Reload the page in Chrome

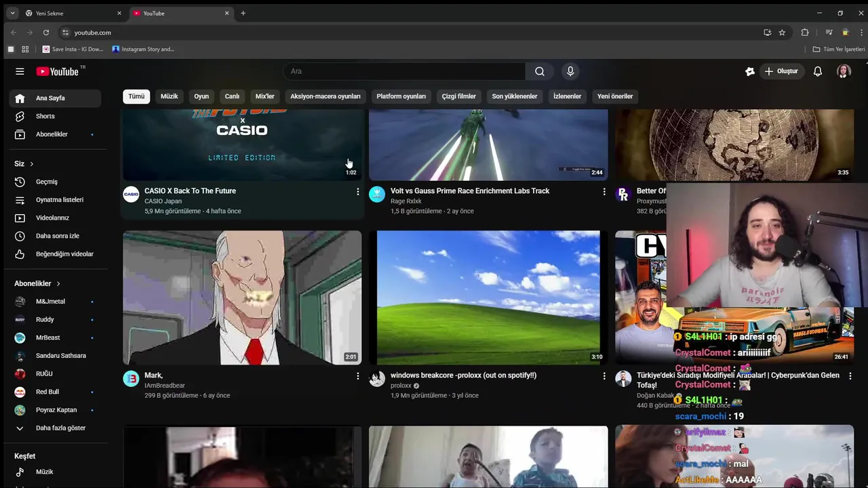click(x=46, y=33)
